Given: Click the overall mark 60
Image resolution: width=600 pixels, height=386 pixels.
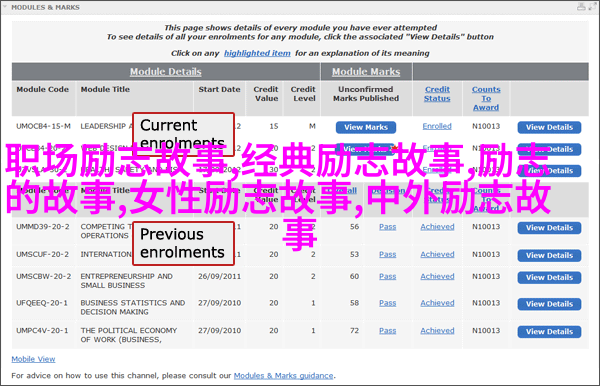Looking at the screenshot, I should [x=354, y=276].
